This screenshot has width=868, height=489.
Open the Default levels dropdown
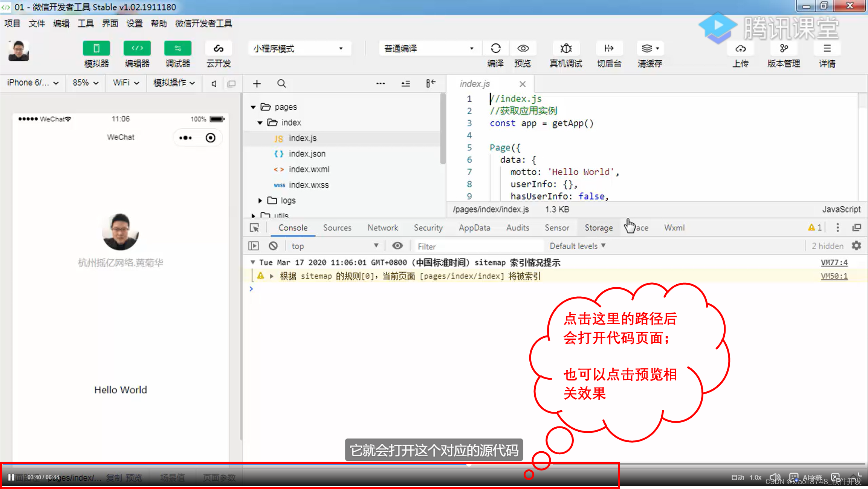pos(578,246)
